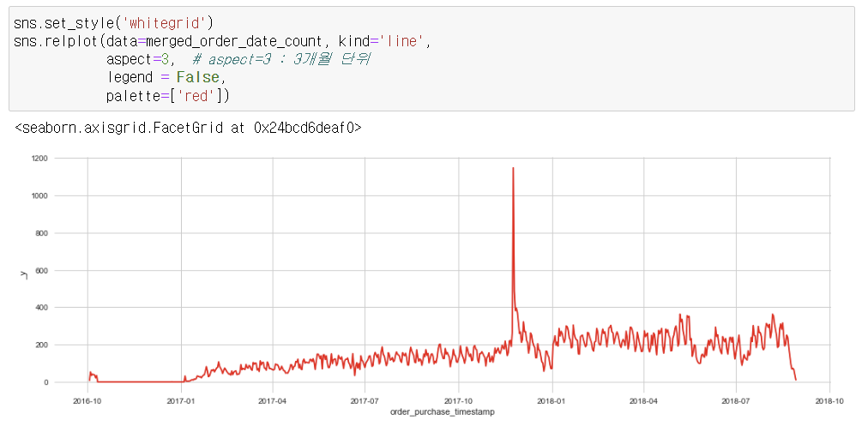The width and height of the screenshot is (868, 438).
Task: Click the 400 y-axis tick label
Action: tap(41, 308)
